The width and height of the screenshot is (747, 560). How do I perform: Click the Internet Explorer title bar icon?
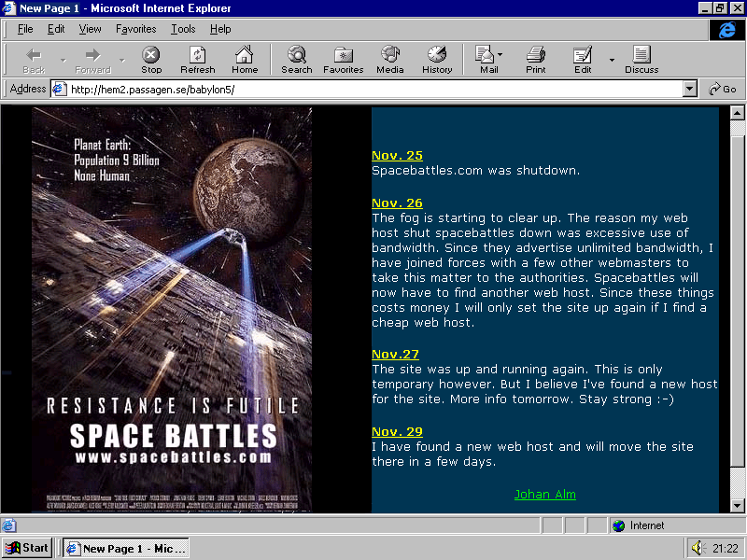pos(9,8)
